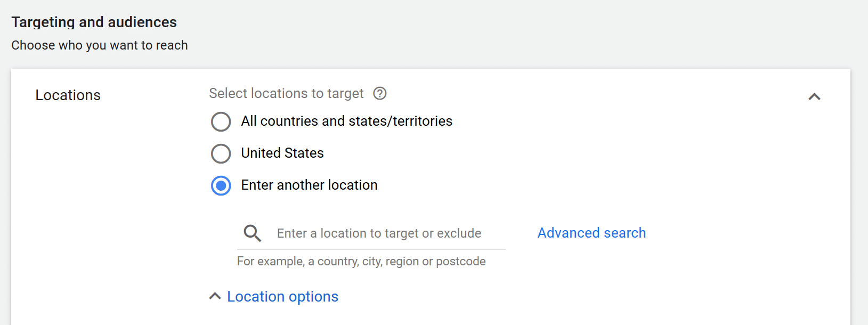868x325 pixels.
Task: Click the location search input field
Action: [x=378, y=233]
